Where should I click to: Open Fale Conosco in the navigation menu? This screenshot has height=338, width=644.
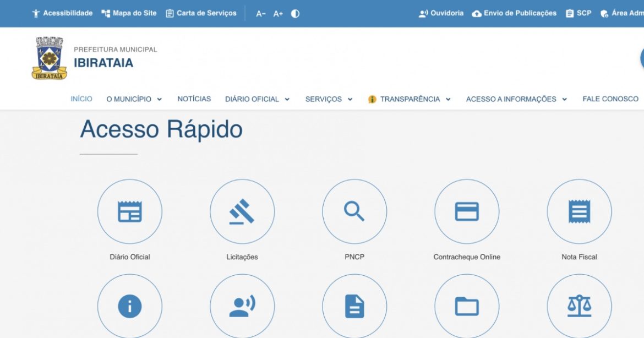610,99
